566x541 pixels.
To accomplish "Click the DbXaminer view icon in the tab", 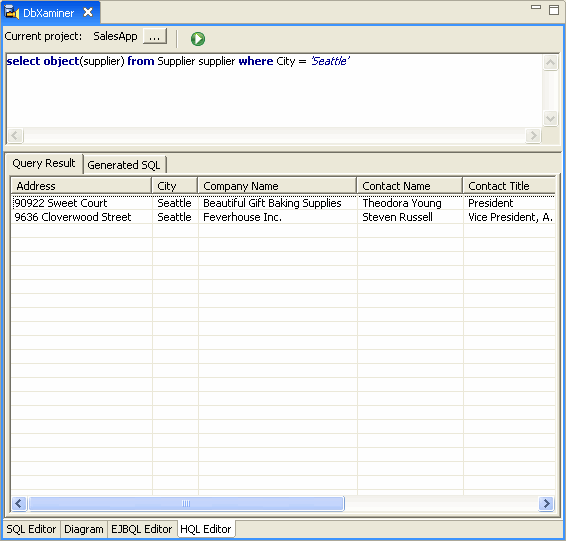I will point(12,13).
